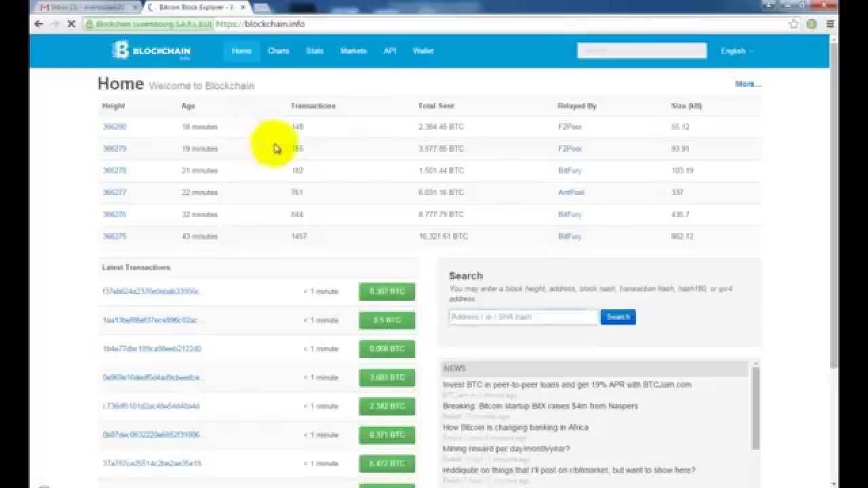Click the 43 minutes age cell

pos(199,237)
